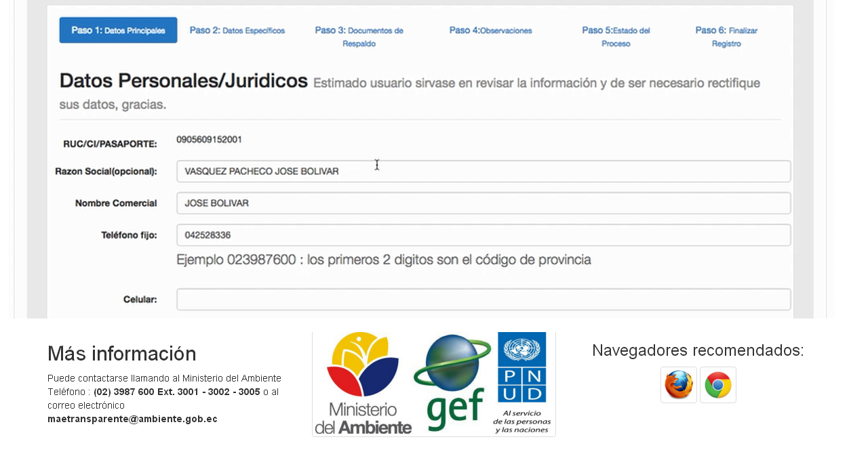This screenshot has height=473, width=868.
Task: Click the Teléfono fijo text box
Action: pyautogui.click(x=483, y=235)
